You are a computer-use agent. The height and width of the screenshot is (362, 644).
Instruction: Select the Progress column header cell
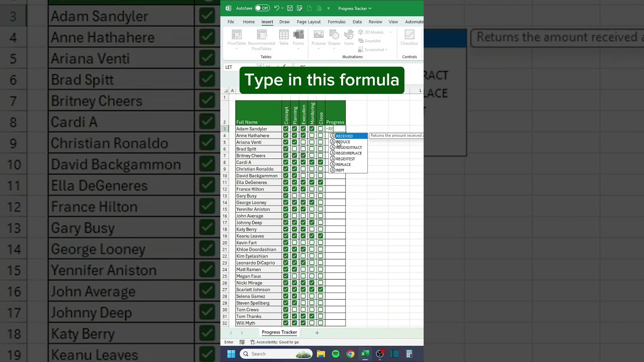[335, 113]
